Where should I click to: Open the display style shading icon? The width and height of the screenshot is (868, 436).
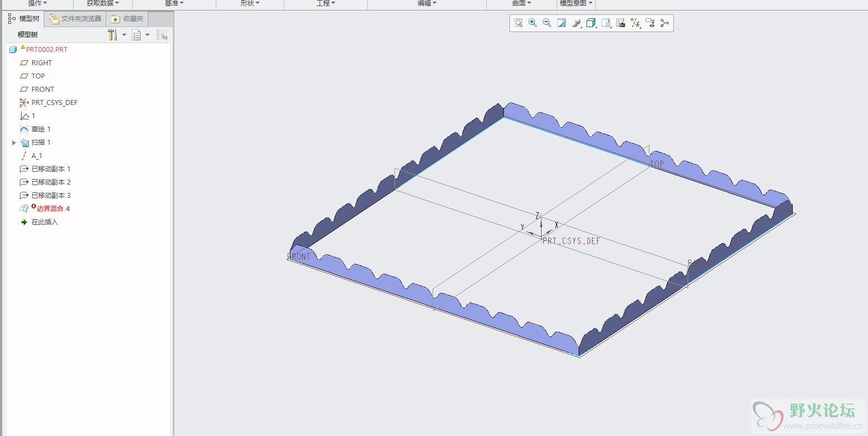pyautogui.click(x=576, y=23)
